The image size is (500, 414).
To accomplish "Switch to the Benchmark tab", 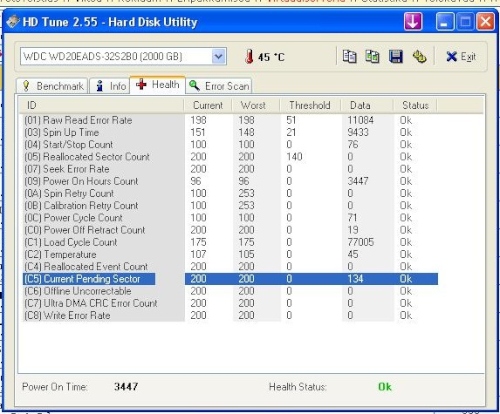I will [52, 86].
